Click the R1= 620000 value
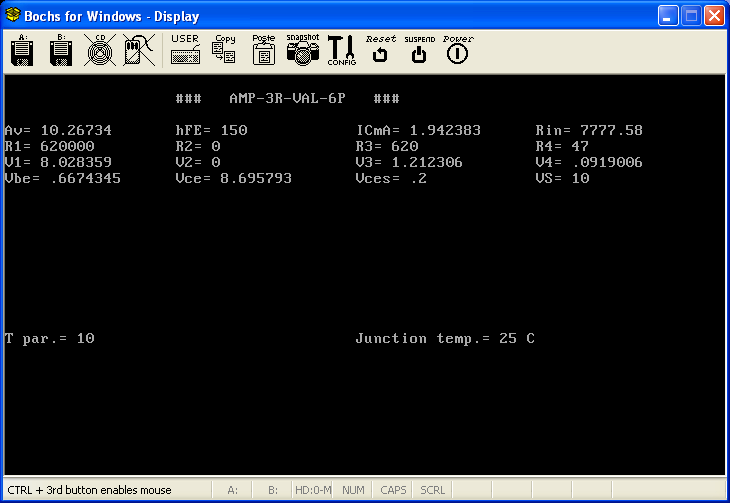This screenshot has height=503, width=730. [49, 146]
